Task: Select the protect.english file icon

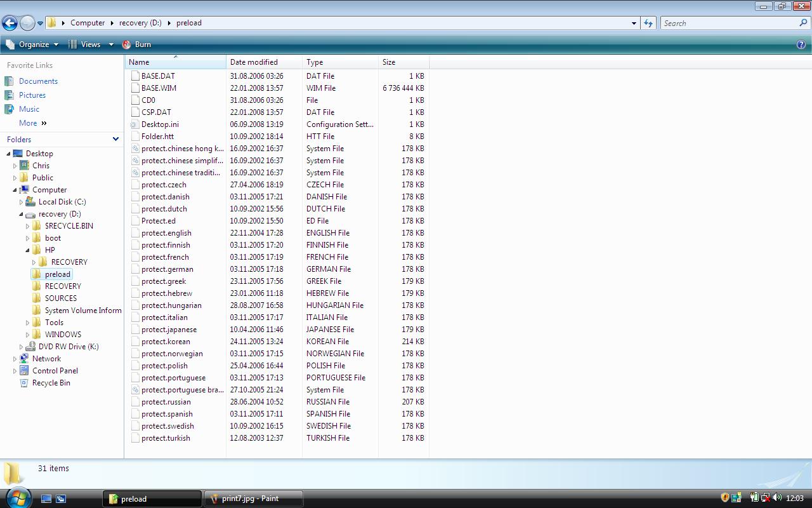Action: [x=134, y=232]
